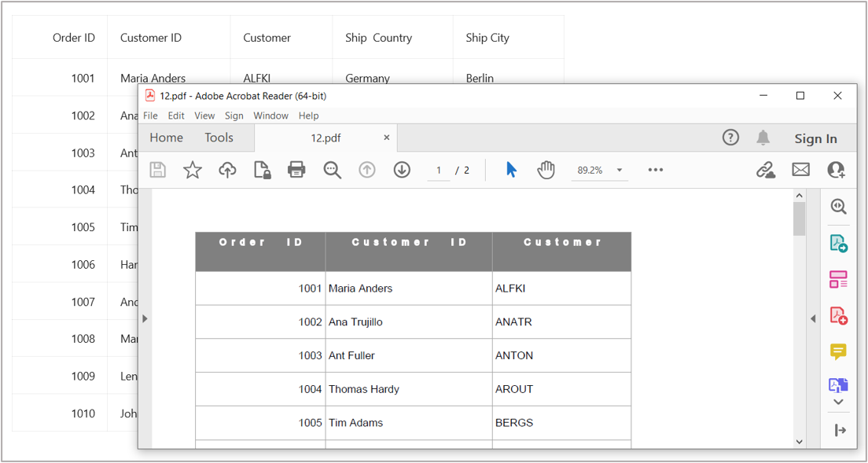Close the 12.pdf document tab
The height and width of the screenshot is (463, 868).
click(386, 138)
